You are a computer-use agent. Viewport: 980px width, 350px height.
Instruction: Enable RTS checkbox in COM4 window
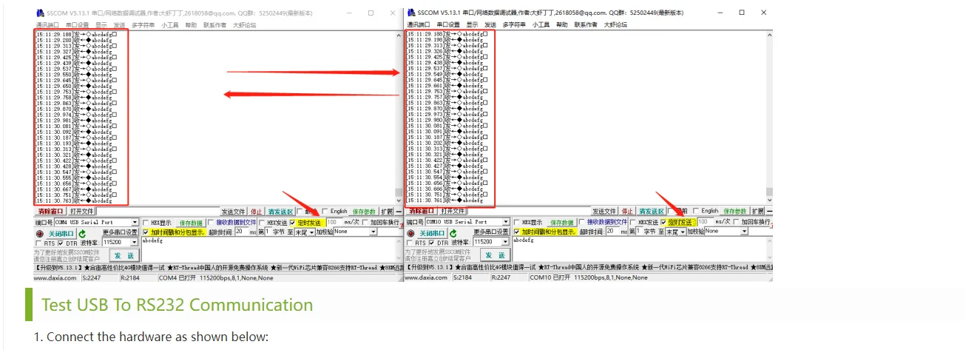pyautogui.click(x=39, y=242)
